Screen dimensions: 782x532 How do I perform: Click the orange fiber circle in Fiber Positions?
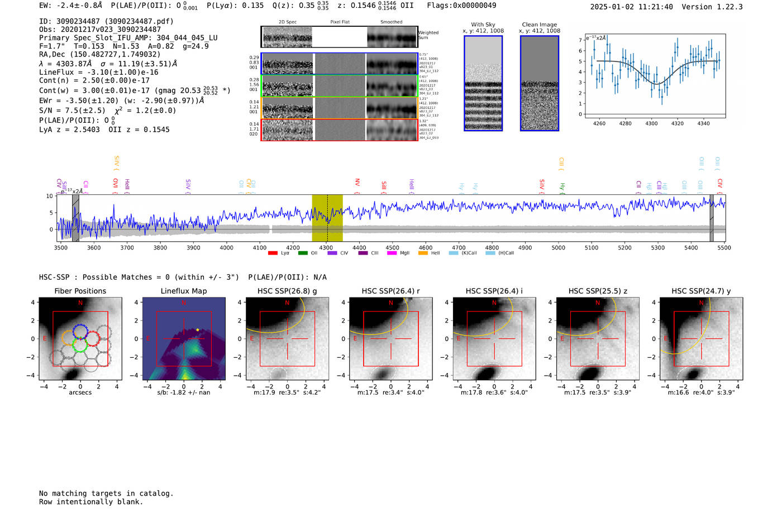tap(68, 338)
